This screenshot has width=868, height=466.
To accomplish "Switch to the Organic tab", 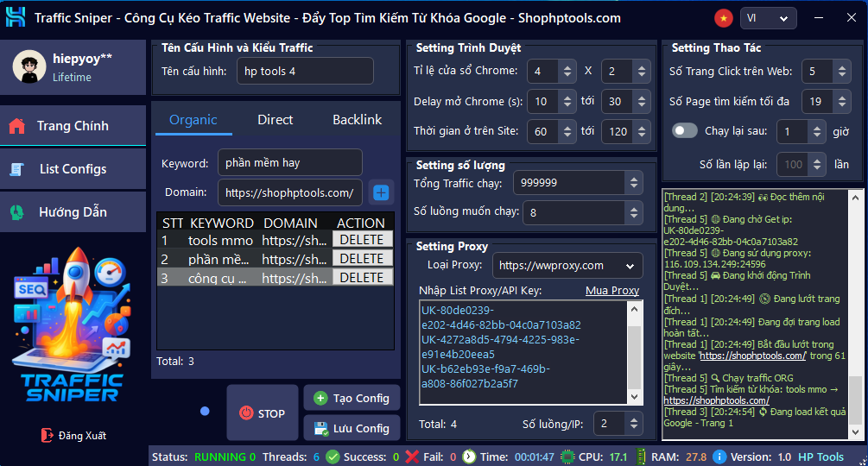I will [x=193, y=119].
